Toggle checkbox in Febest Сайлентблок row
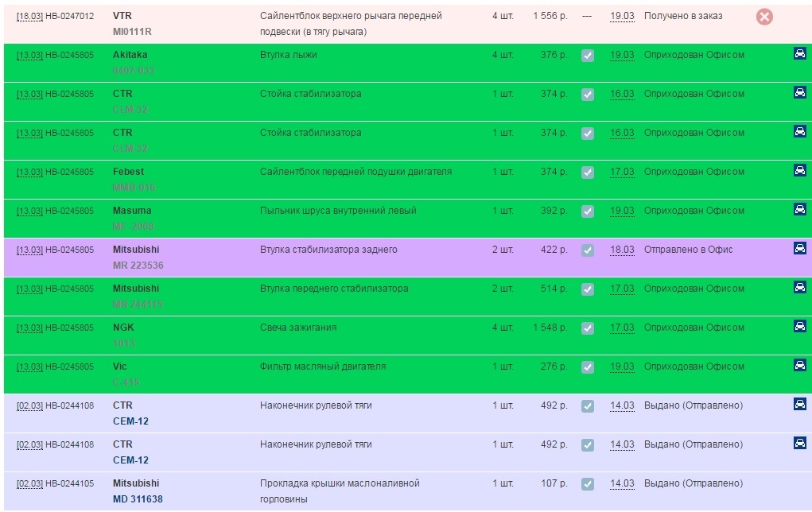Screen dimensions: 812x512 point(587,173)
